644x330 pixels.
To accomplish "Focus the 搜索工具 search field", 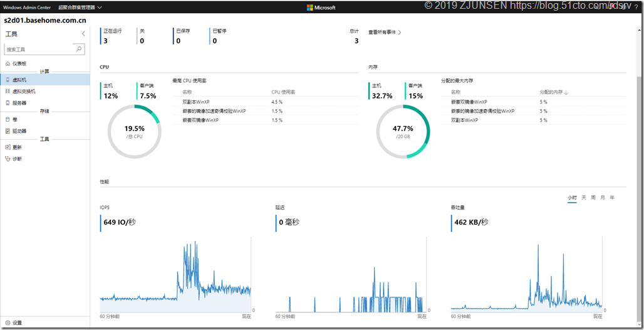I will click(x=44, y=49).
